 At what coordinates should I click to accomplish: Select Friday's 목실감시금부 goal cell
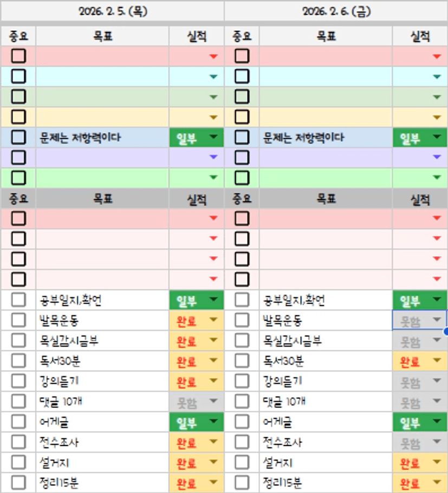(x=325, y=341)
